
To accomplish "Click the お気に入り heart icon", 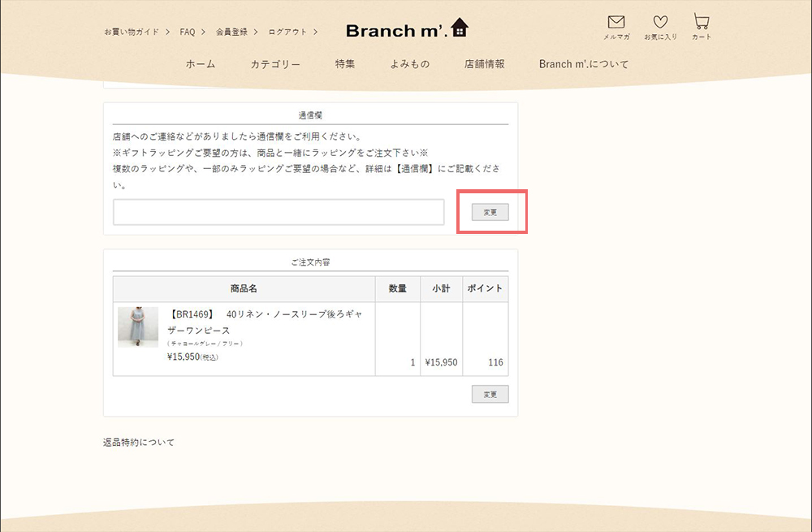I will tap(660, 23).
